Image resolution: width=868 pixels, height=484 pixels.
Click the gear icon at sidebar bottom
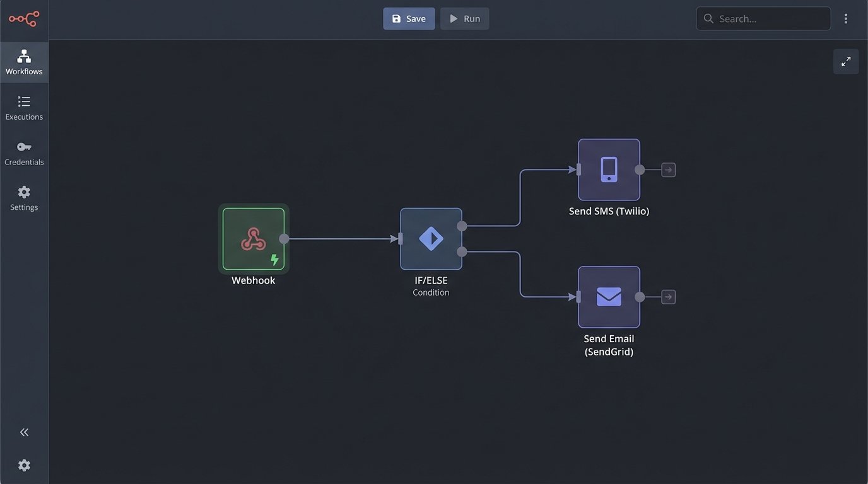tap(24, 465)
